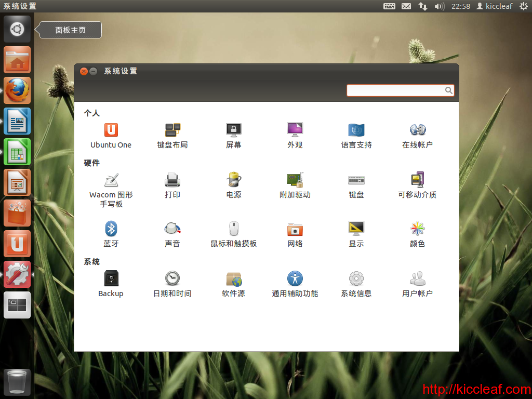The image size is (532, 399).
Task: Open 附加驱动 additional drivers
Action: coord(295,185)
